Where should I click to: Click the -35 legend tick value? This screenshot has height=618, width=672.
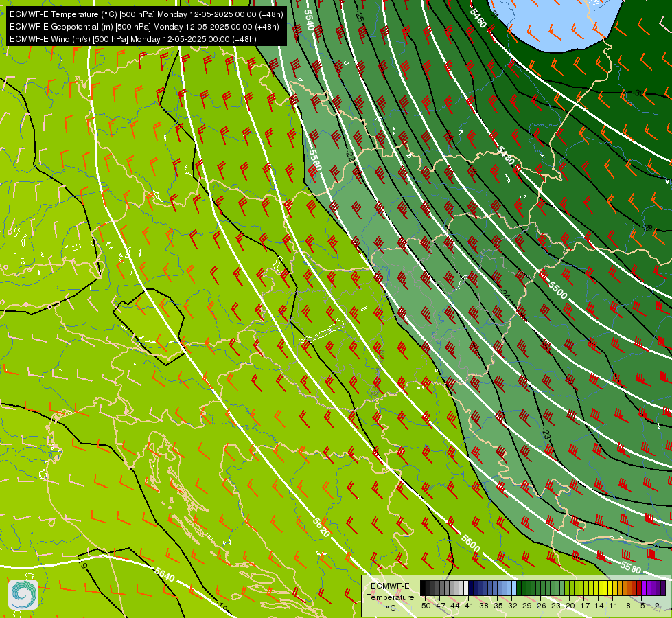click(x=497, y=606)
